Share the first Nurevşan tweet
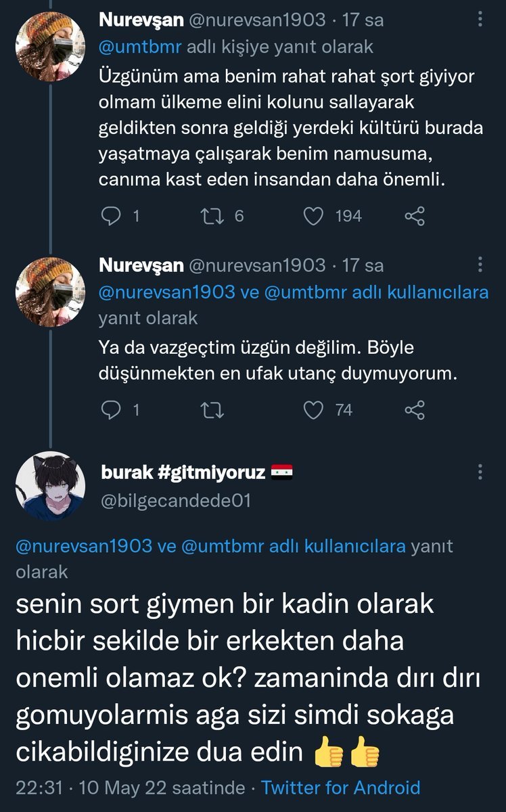This screenshot has width=506, height=812. click(x=414, y=216)
